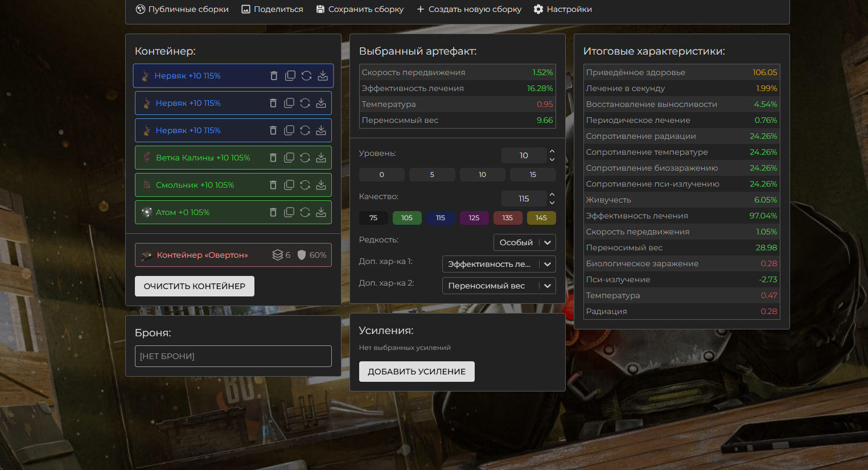Replace the Атом artifact via swap icon
This screenshot has height=470, width=868.
(305, 212)
